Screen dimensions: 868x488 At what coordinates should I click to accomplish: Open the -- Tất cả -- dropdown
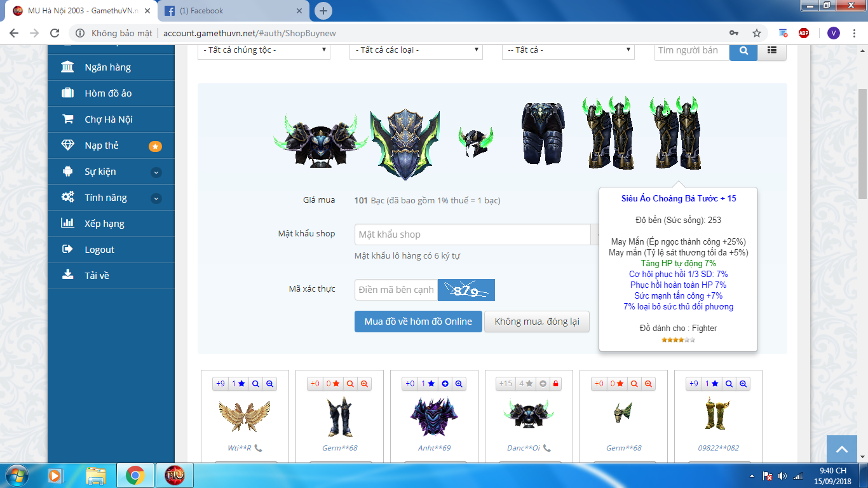[568, 50]
